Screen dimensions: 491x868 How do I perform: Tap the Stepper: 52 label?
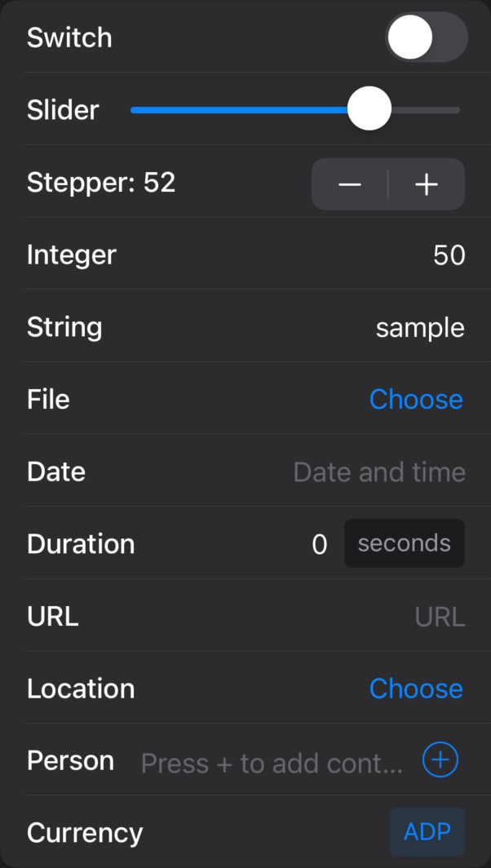point(101,183)
